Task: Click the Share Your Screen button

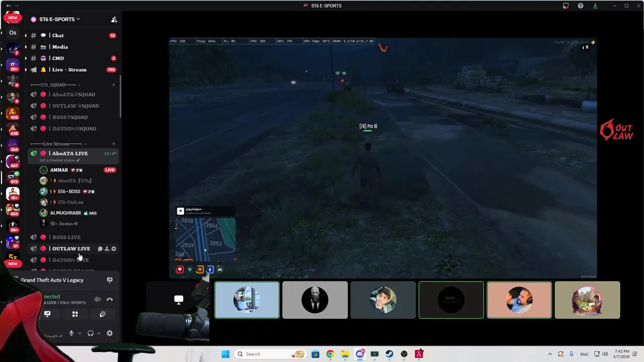Action: (47, 314)
